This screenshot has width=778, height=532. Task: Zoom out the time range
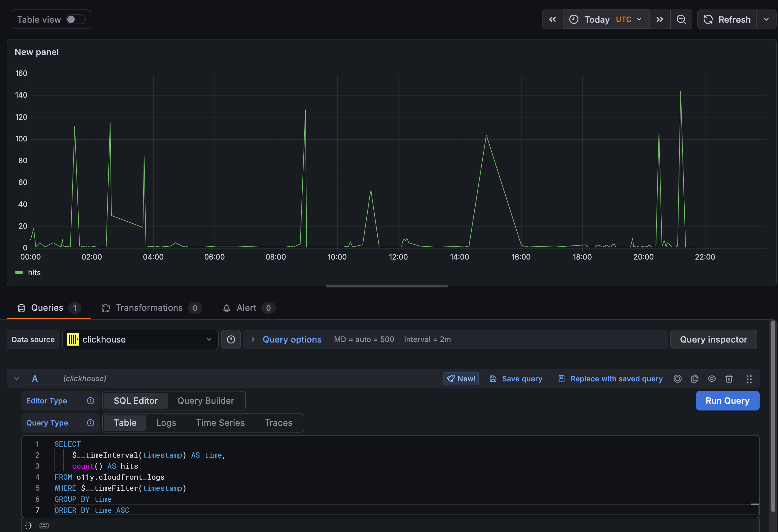pos(681,19)
